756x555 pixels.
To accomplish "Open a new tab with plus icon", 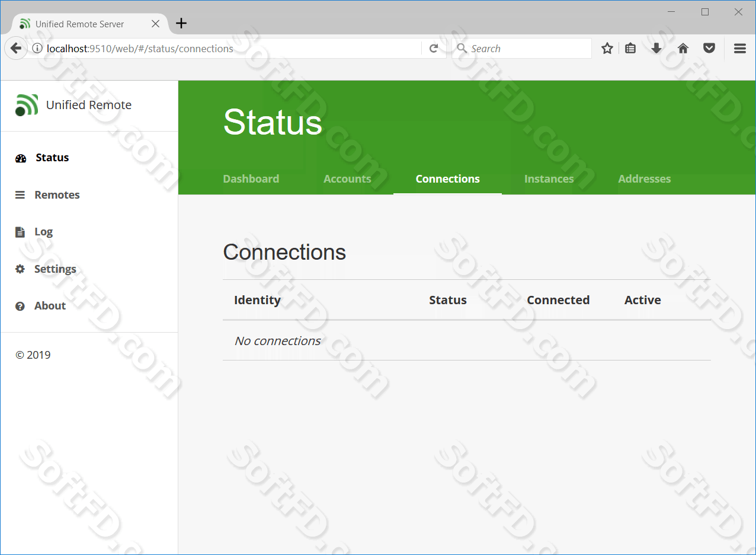I will click(x=181, y=23).
